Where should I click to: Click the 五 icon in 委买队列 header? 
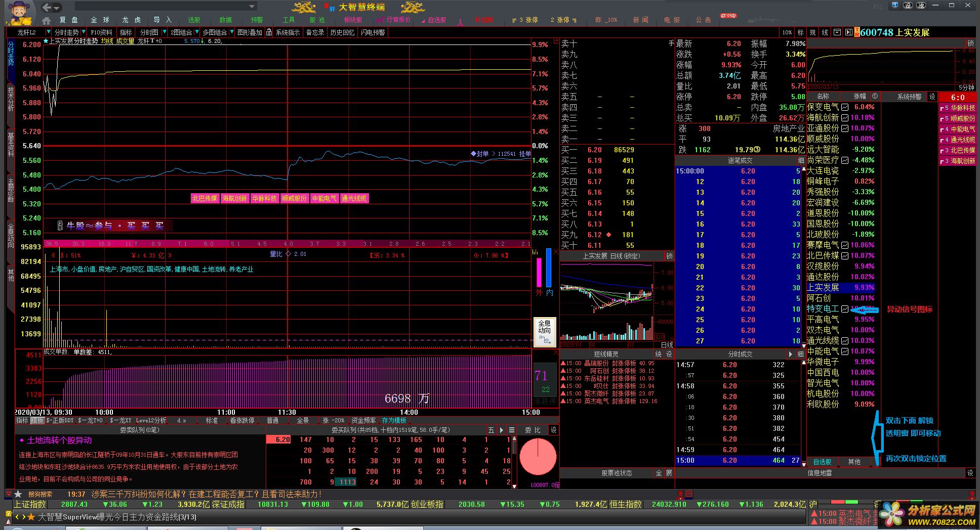491,430
